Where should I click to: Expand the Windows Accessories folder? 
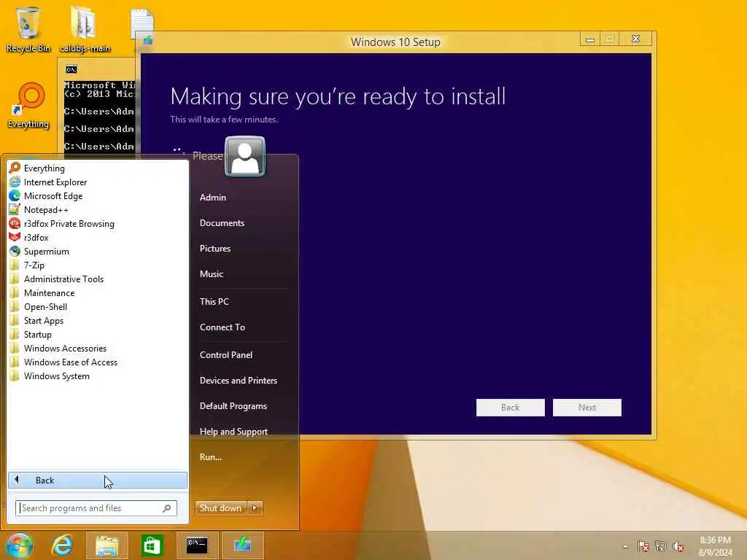(98, 348)
